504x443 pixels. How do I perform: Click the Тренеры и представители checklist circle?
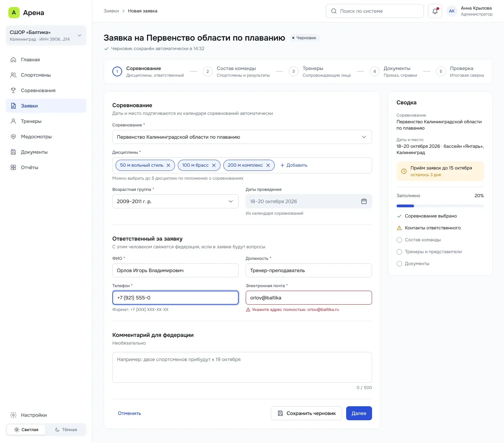pyautogui.click(x=399, y=252)
